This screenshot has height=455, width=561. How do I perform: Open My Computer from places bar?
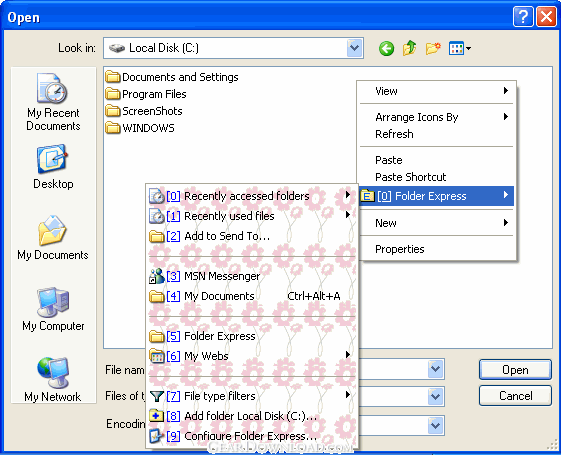coord(53,309)
